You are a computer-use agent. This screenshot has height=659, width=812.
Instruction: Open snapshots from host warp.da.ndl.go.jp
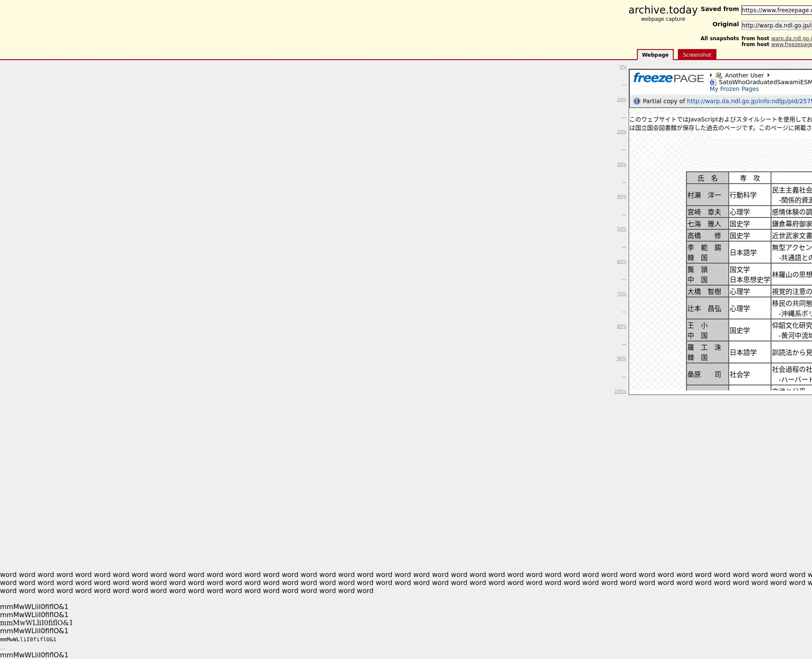[x=791, y=38]
